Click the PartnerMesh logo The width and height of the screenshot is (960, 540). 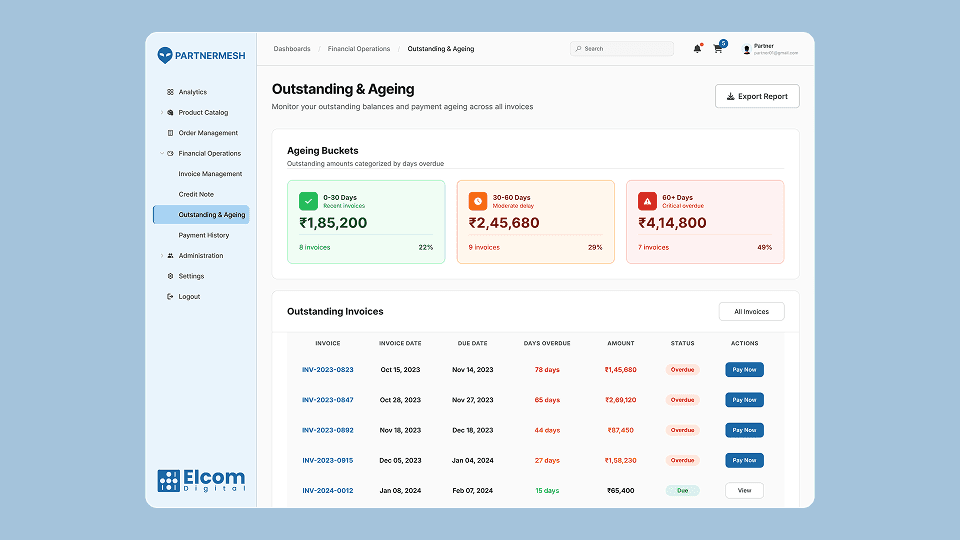click(201, 56)
